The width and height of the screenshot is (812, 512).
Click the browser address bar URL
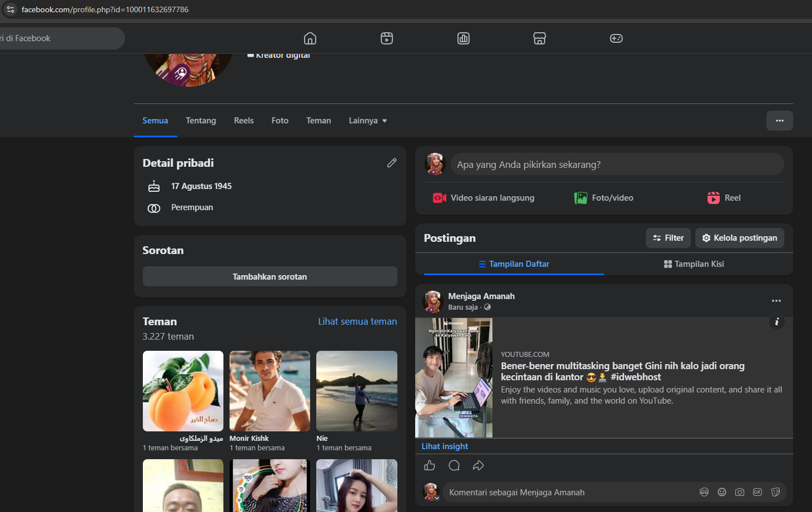click(x=105, y=9)
